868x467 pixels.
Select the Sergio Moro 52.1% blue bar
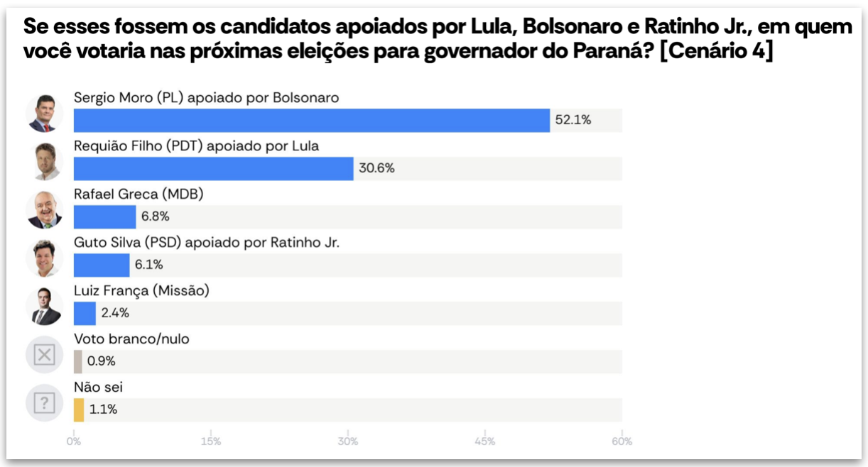[x=311, y=121]
